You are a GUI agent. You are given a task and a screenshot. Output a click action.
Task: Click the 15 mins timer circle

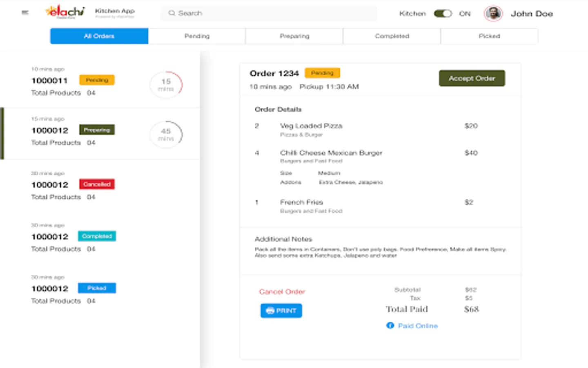pyautogui.click(x=166, y=85)
